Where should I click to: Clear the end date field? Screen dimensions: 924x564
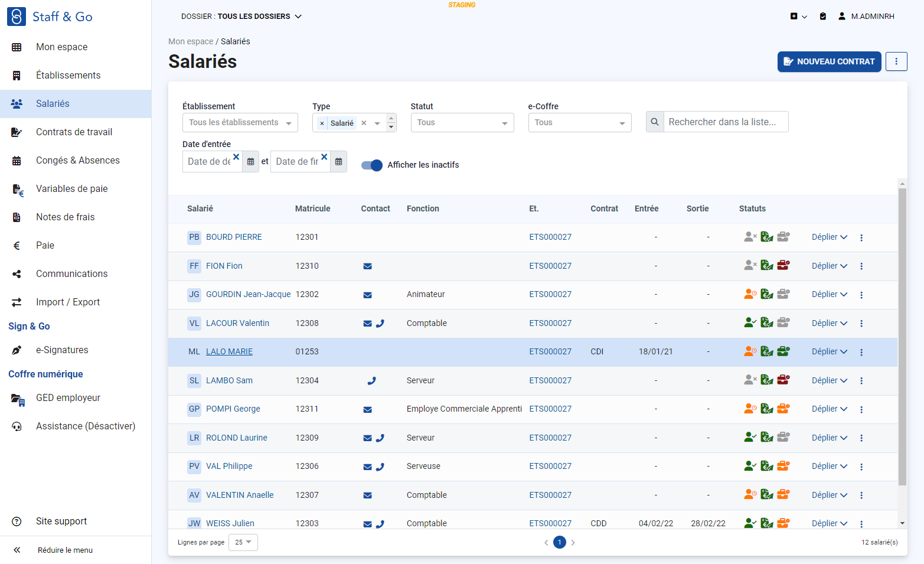(x=324, y=157)
